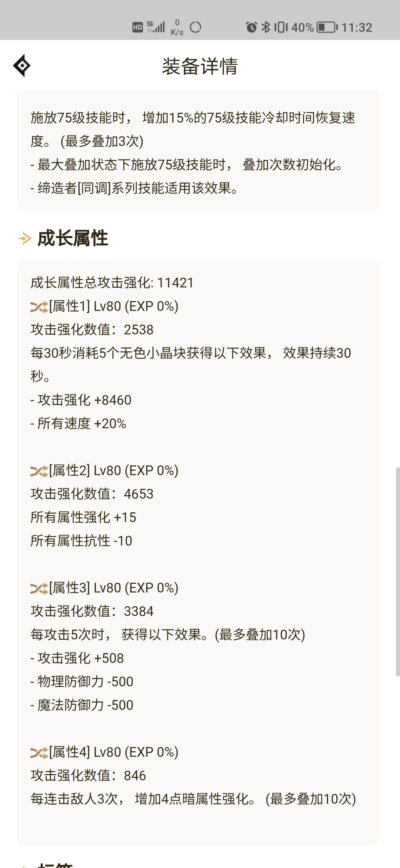Tap 成长属性总攻击强化: 11421 line
This screenshot has height=868, width=400.
[x=112, y=283]
